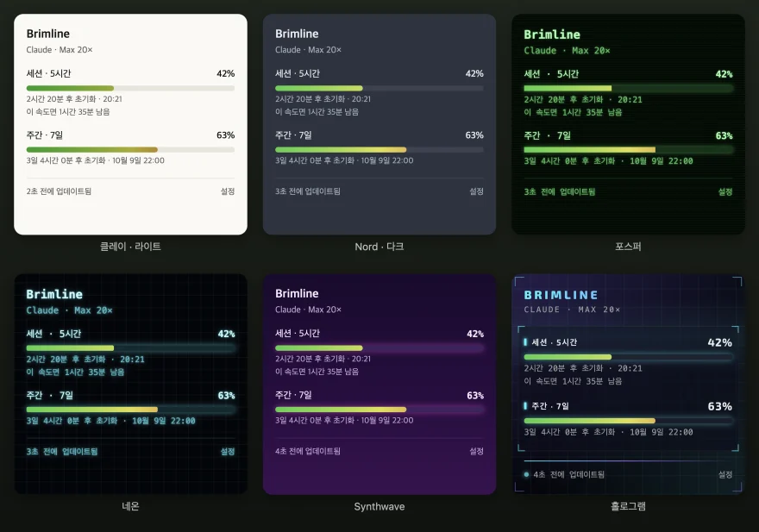Click the 42% session value in Synthwave card
Screen dimensions: 759x532
tap(475, 334)
